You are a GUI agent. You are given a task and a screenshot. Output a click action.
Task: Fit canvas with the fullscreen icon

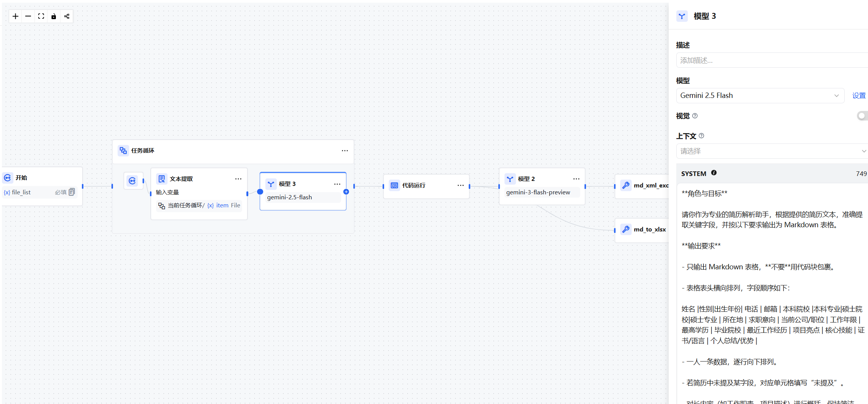[x=41, y=16]
